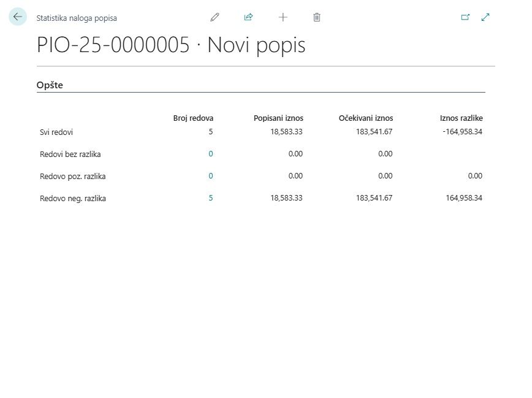Image resolution: width=532 pixels, height=398 pixels.
Task: Click the PIO-25-0000005 · Novi popis title
Action: pos(171,45)
